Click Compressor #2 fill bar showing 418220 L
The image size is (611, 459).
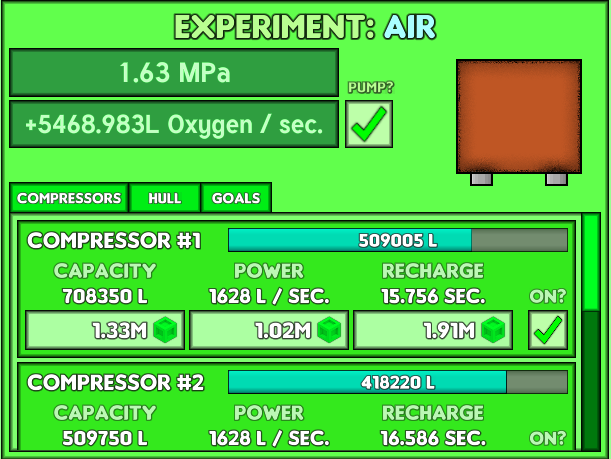click(398, 382)
